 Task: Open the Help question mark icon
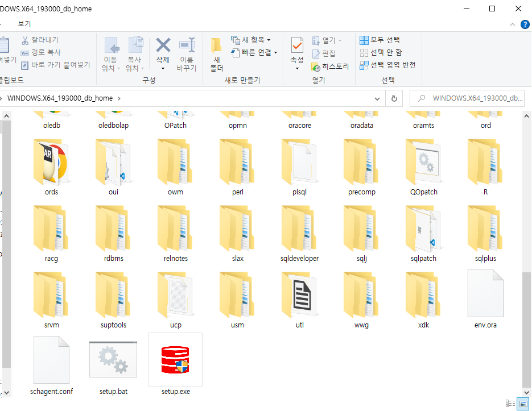[x=525, y=24]
